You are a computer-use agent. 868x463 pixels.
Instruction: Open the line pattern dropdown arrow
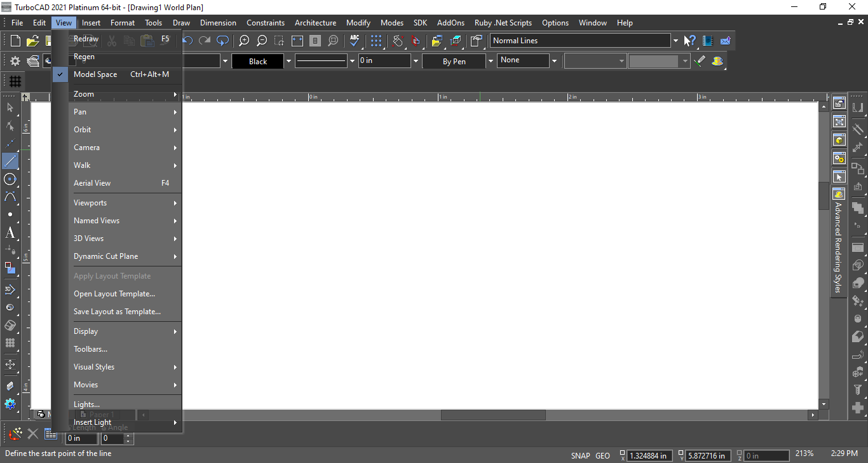tap(352, 61)
